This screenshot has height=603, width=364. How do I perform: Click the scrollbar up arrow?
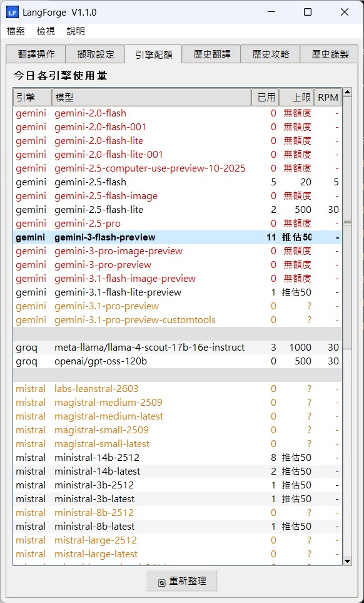point(347,92)
